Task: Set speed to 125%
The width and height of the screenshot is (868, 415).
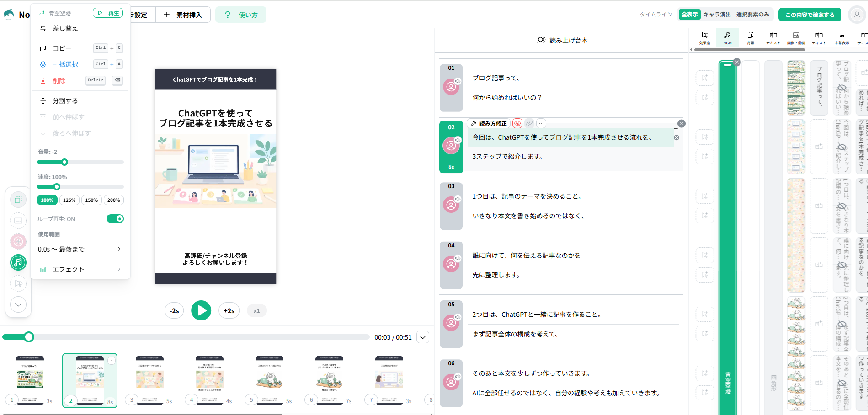Action: click(x=69, y=200)
